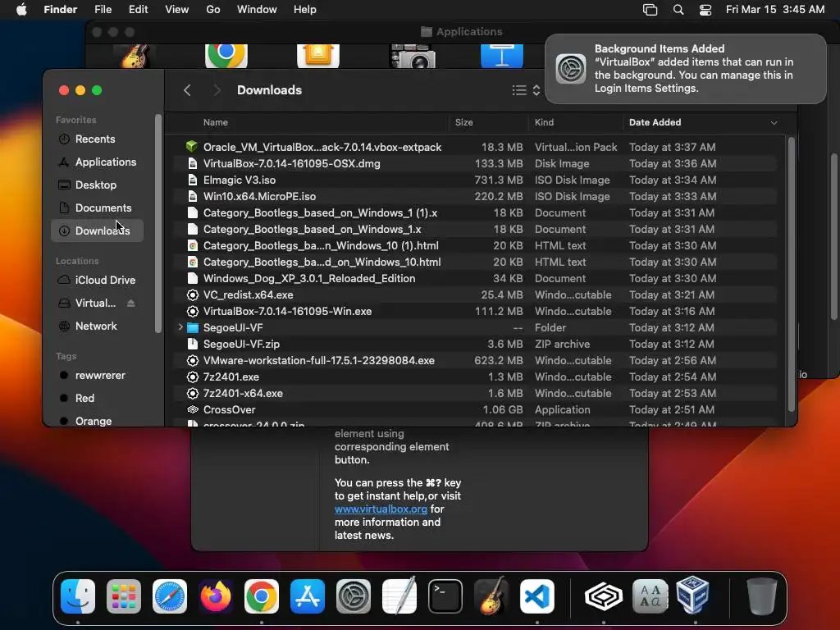
Task: Open VirtualBox from the Dock
Action: (x=693, y=595)
